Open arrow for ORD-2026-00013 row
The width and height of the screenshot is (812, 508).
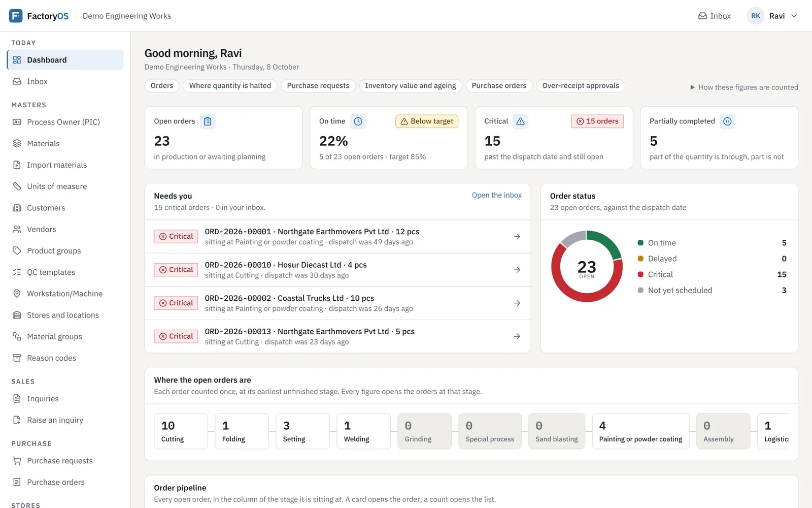pos(517,336)
